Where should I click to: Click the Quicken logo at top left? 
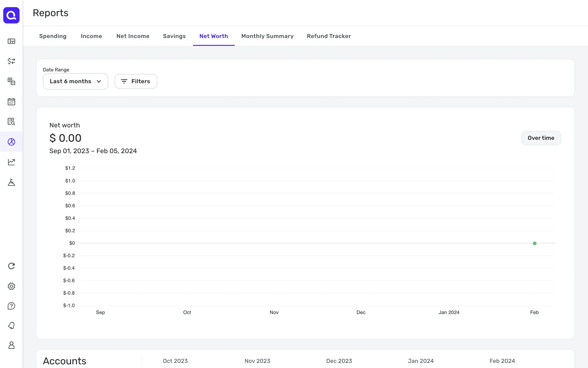point(11,15)
